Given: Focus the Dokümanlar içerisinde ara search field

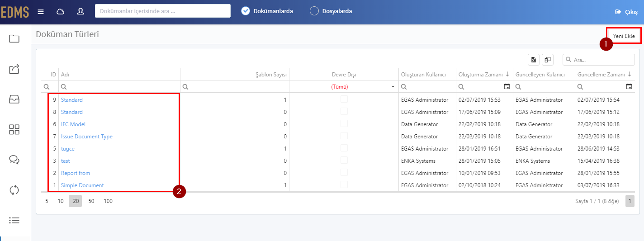Looking at the screenshot, I should (x=163, y=11).
